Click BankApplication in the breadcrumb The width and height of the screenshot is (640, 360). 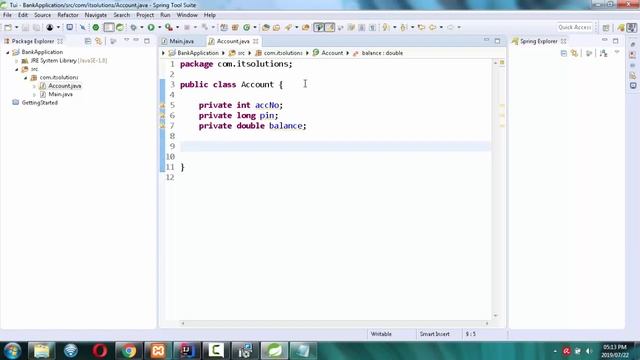click(x=198, y=53)
